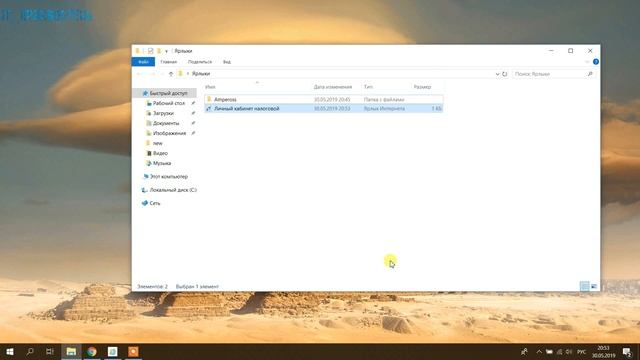Switch to the Главная ribbon tab

pyautogui.click(x=169, y=62)
